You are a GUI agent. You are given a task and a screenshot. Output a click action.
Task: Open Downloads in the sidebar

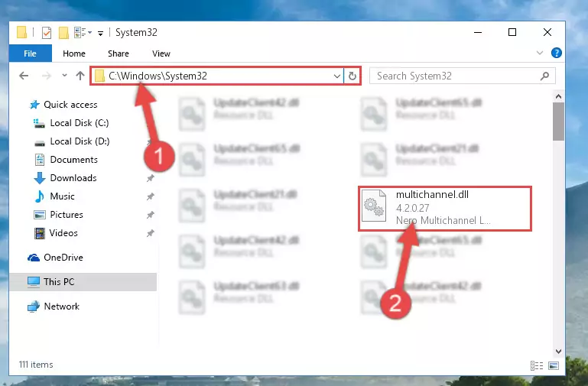tap(73, 178)
